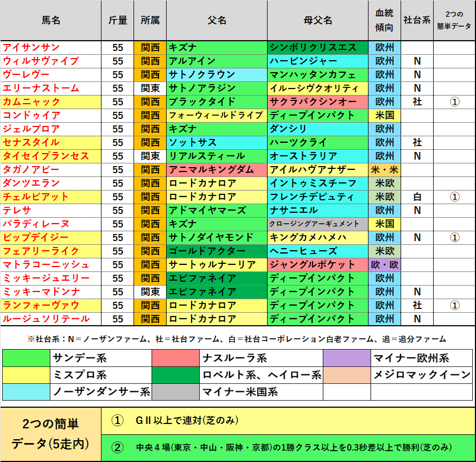476x462 pixels.
Task: Click the ① mark in ランフォーヴァウ row
Action: pyautogui.click(x=454, y=305)
